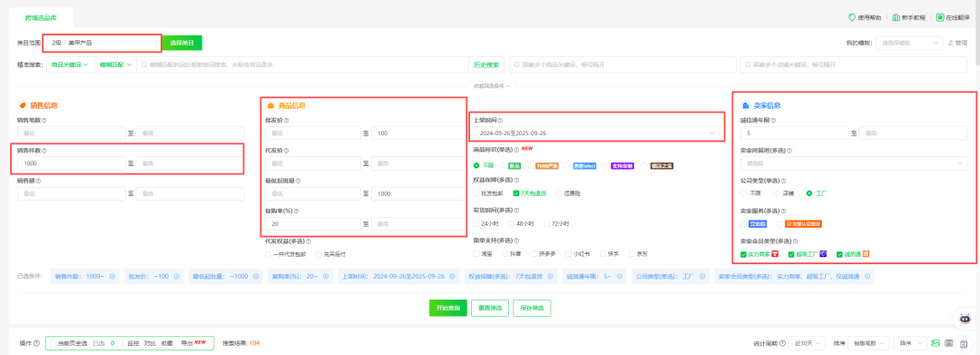Check the 24小时 shipping time checkbox
This screenshot has height=355, width=980.
pyautogui.click(x=477, y=223)
